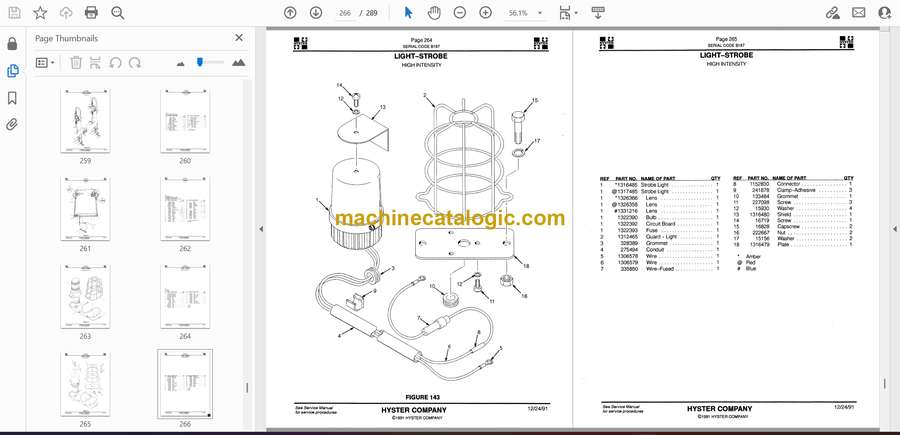Image resolution: width=900 pixels, height=435 pixels.
Task: Click the Wire-Fused part row
Action: (660, 269)
